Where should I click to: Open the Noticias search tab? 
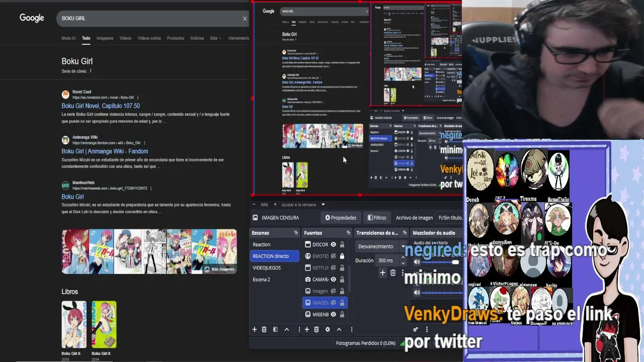pyautogui.click(x=197, y=38)
